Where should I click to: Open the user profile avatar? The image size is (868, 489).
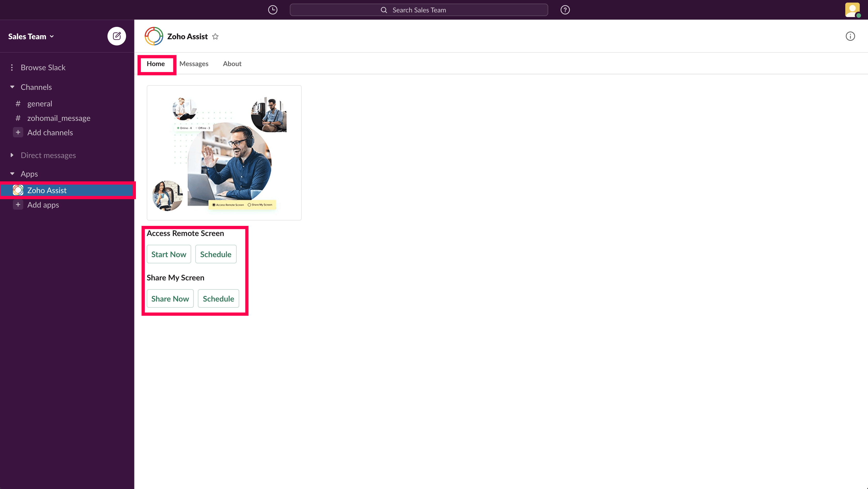(x=852, y=10)
